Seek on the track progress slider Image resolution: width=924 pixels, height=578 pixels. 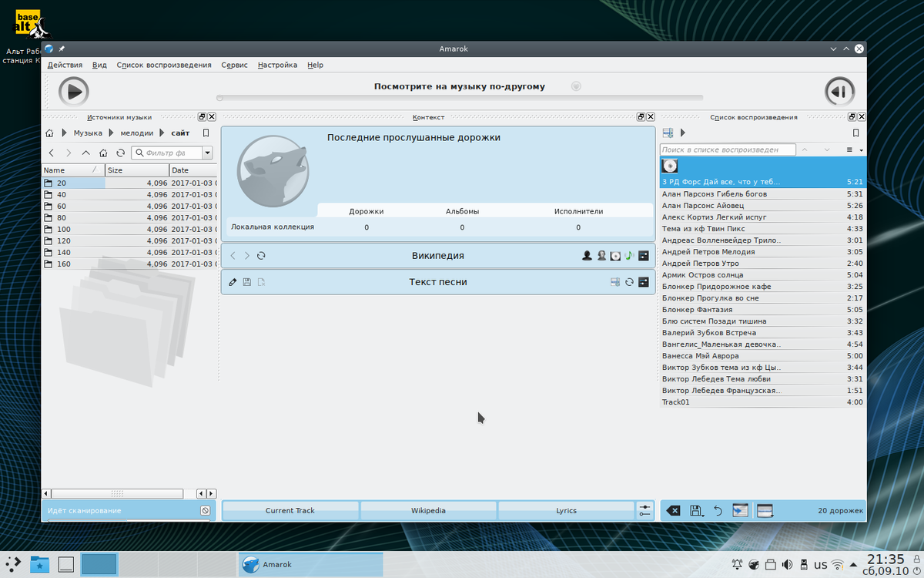click(460, 98)
